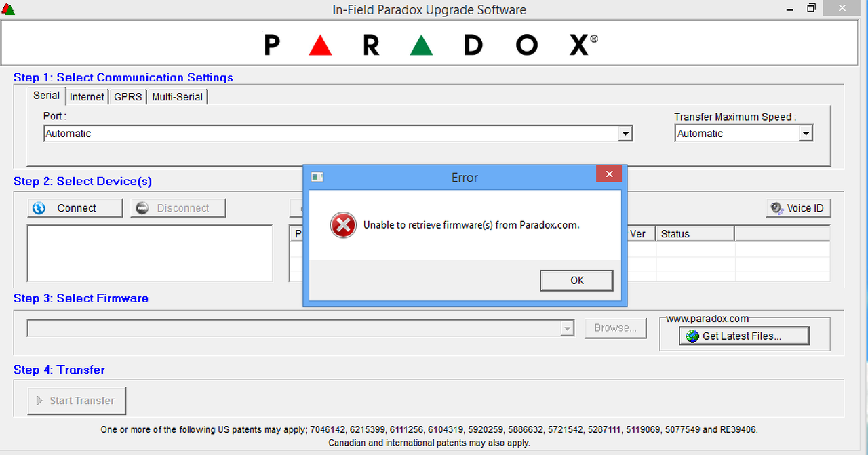
Task: Click the Voice ID speaker icon
Action: tap(777, 208)
